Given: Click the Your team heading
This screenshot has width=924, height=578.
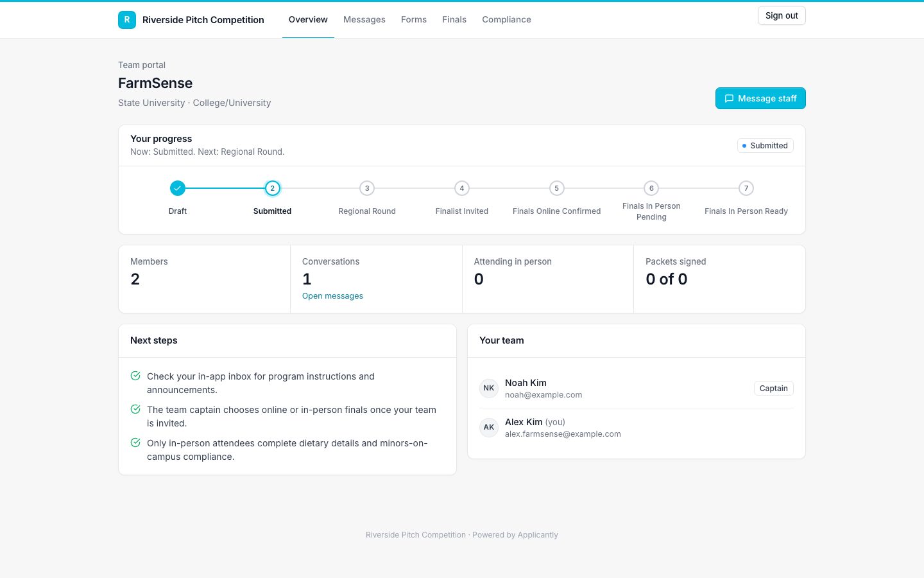Looking at the screenshot, I should point(502,340).
